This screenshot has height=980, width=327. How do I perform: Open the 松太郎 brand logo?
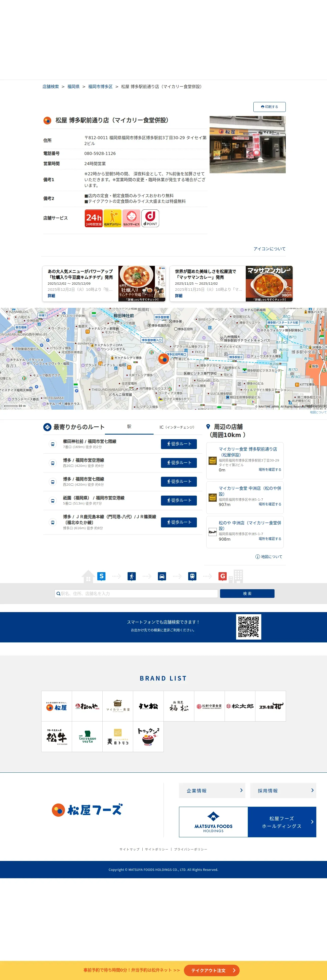coord(240,707)
